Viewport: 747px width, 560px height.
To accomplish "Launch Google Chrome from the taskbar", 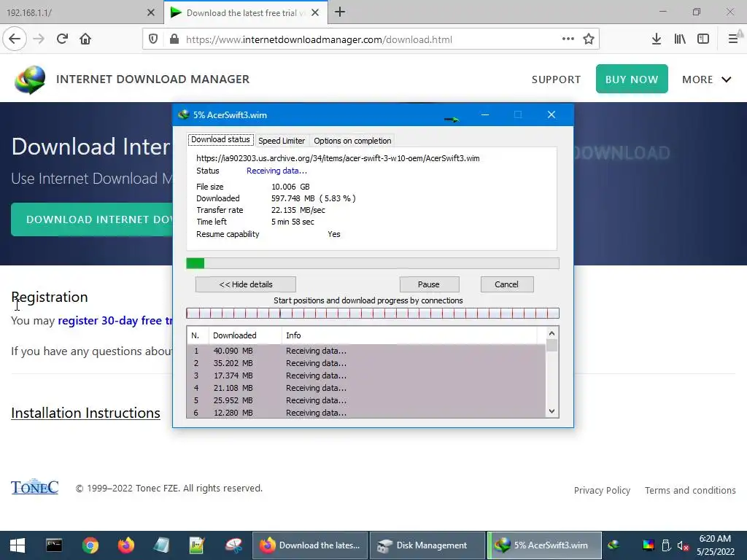I will (x=90, y=545).
